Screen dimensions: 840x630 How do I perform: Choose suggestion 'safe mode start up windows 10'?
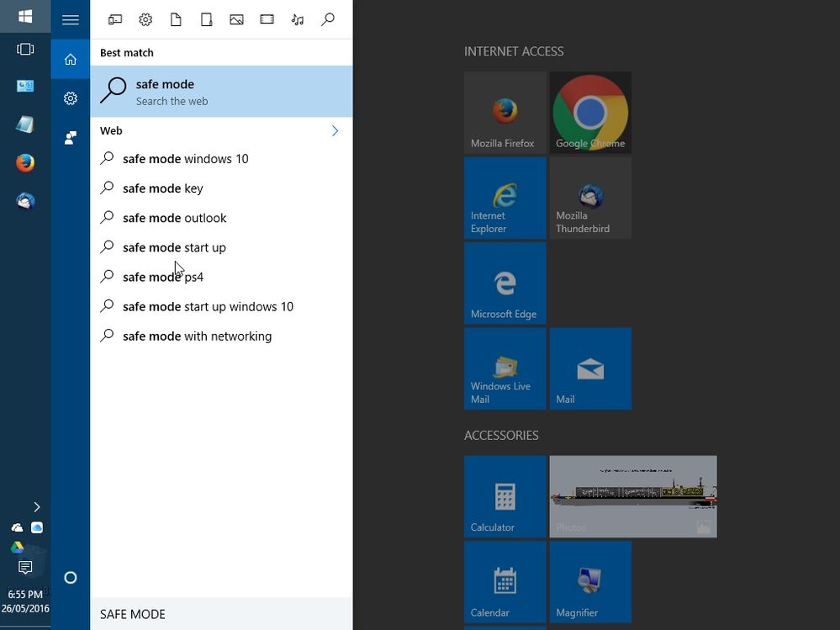[x=221, y=306]
